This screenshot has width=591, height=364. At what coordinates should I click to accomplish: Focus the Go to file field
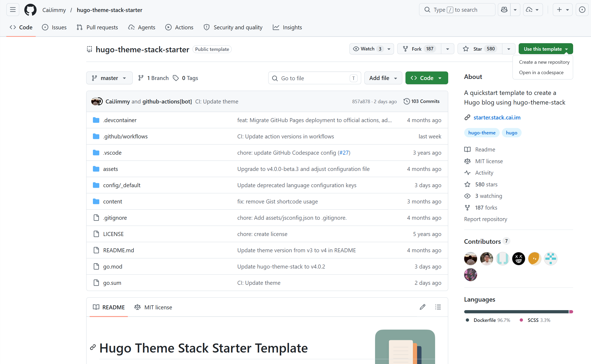(315, 78)
